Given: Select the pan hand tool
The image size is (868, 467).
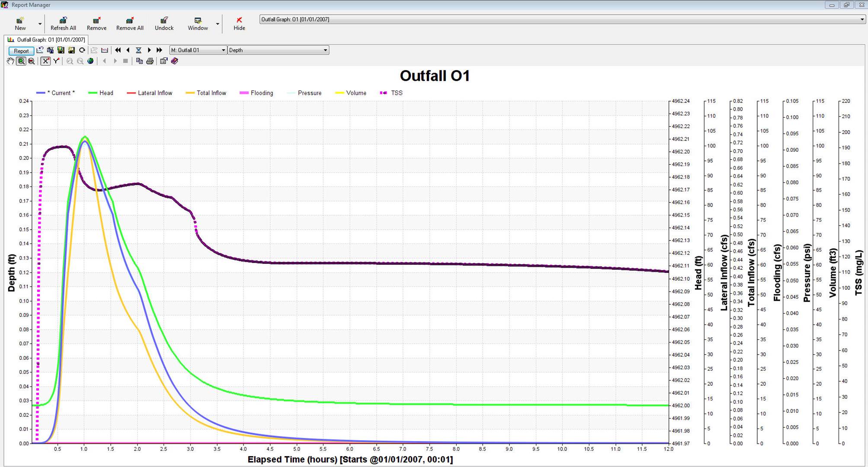Looking at the screenshot, I should (10, 61).
